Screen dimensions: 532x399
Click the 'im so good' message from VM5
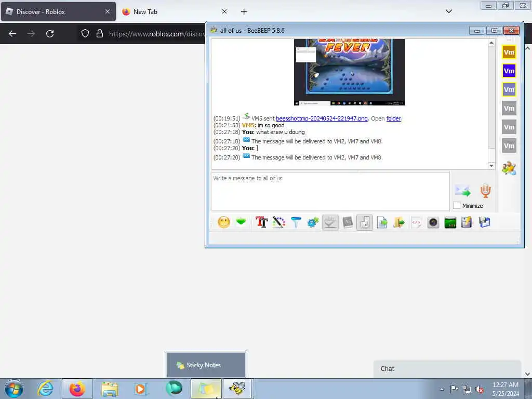[271, 125]
